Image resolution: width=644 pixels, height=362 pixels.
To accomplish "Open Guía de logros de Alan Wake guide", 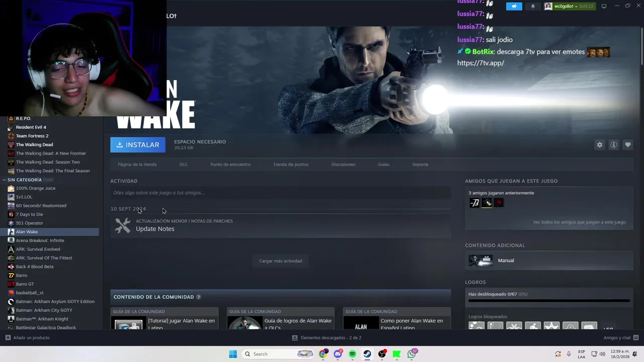I will click(280, 318).
